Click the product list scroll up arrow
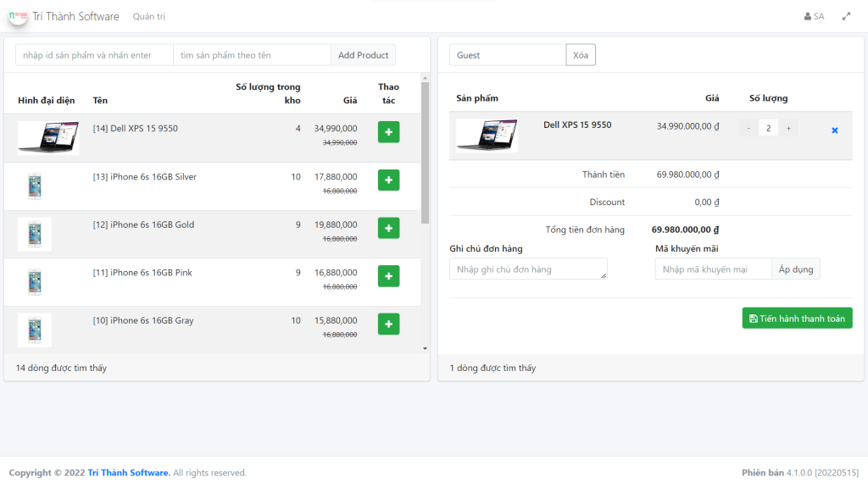 pyautogui.click(x=426, y=77)
